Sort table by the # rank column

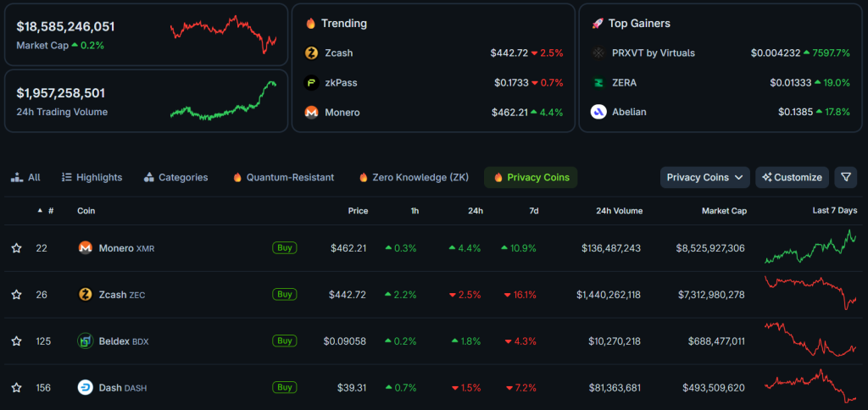coord(50,211)
